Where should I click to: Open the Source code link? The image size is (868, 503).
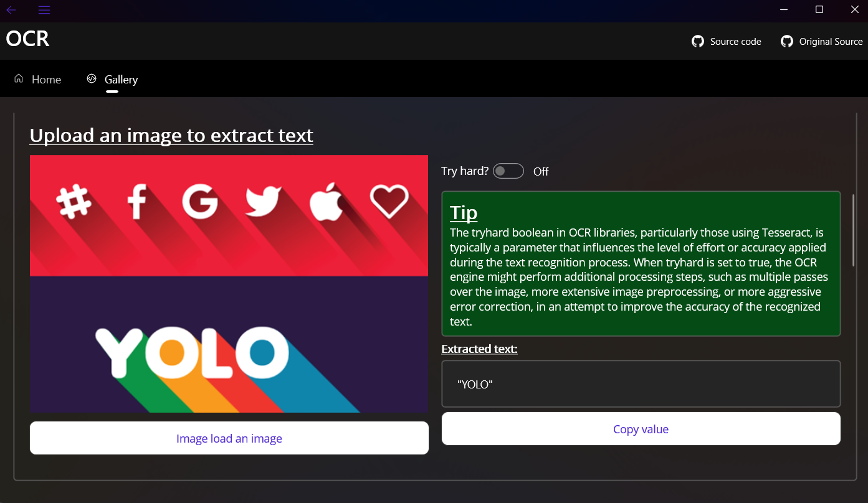click(735, 42)
